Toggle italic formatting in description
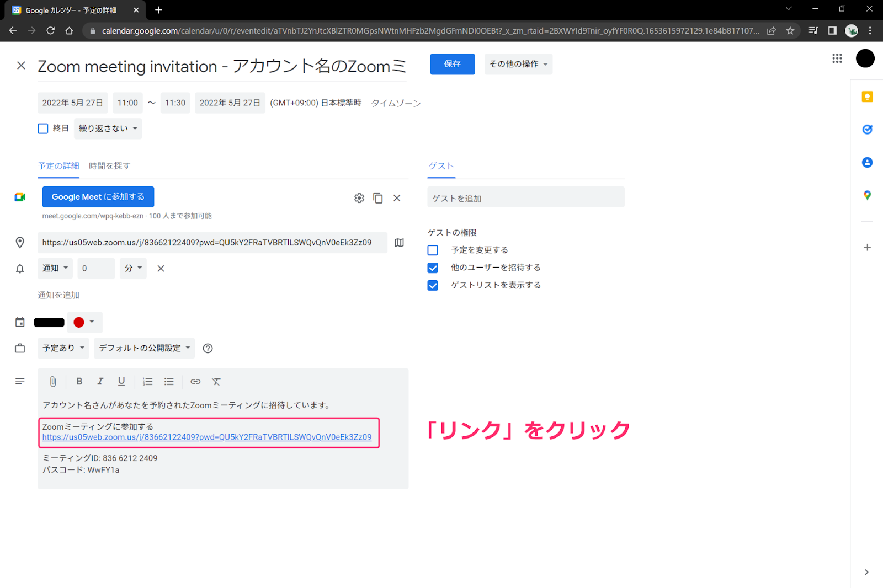Viewport: 883px width, 588px height. point(100,381)
